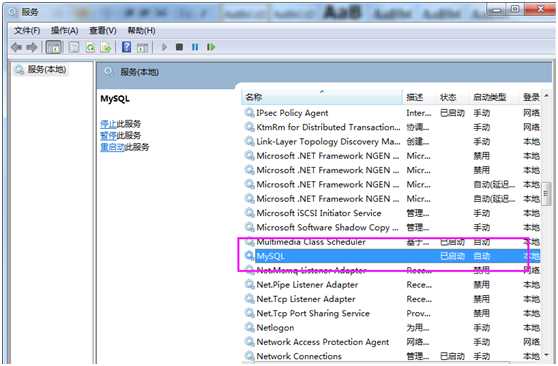The height and width of the screenshot is (366, 558).
Task: Click the gear icon beside Network Connections
Action: pos(249,356)
